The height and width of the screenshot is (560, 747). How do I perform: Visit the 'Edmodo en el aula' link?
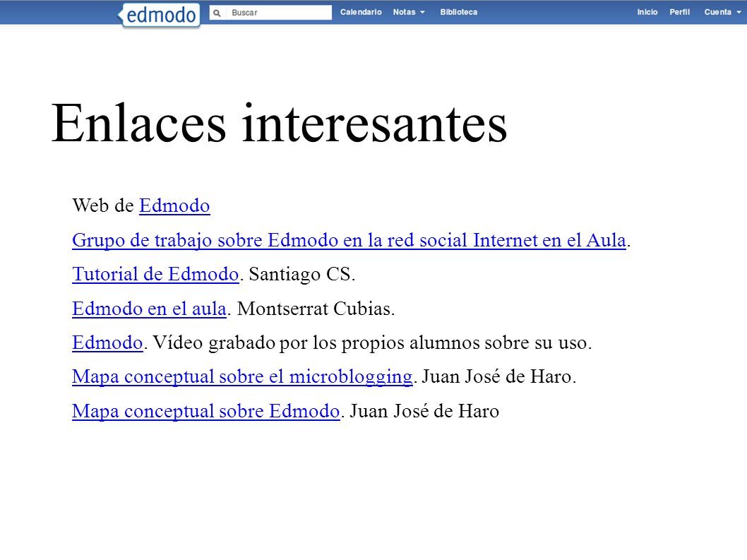click(x=149, y=309)
